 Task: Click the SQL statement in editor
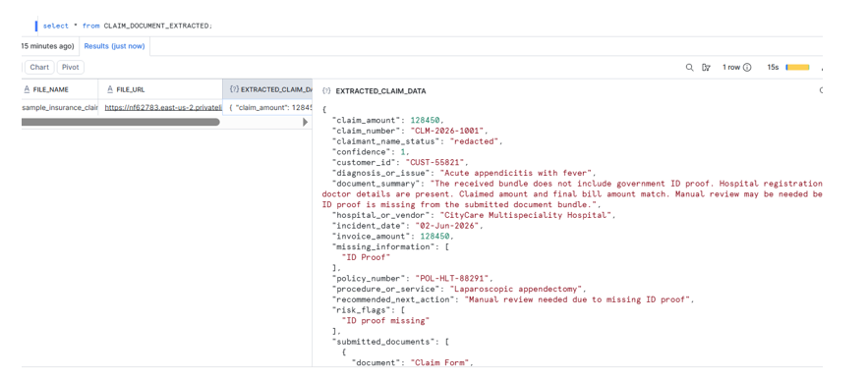point(128,26)
